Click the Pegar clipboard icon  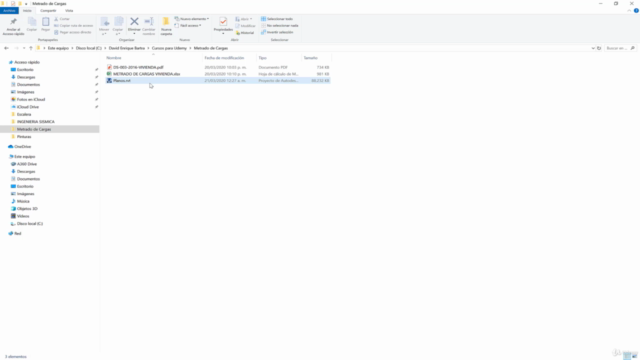tap(45, 22)
